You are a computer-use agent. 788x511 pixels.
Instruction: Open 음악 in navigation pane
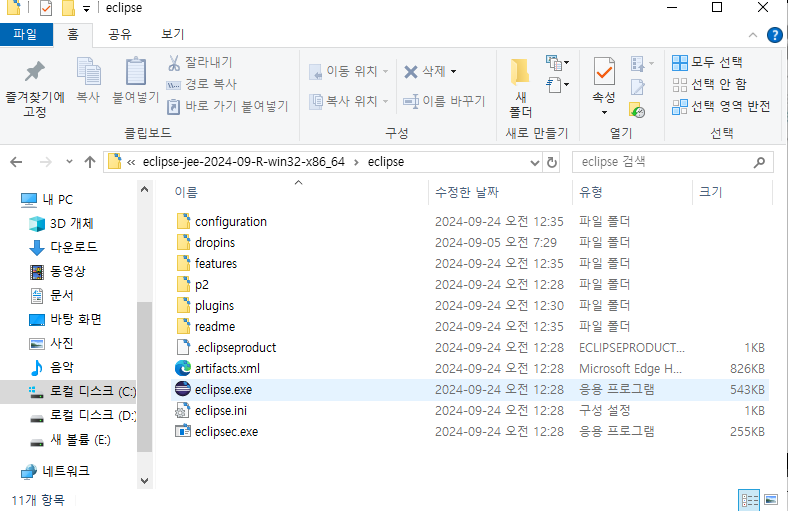tap(51, 368)
